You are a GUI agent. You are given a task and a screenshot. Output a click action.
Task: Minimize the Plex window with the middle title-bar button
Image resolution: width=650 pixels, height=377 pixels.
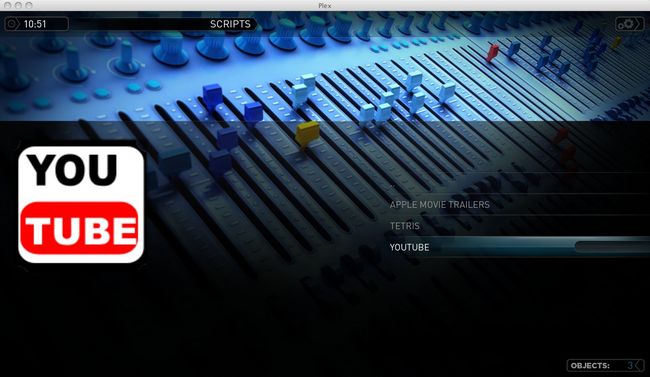pyautogui.click(x=18, y=5)
